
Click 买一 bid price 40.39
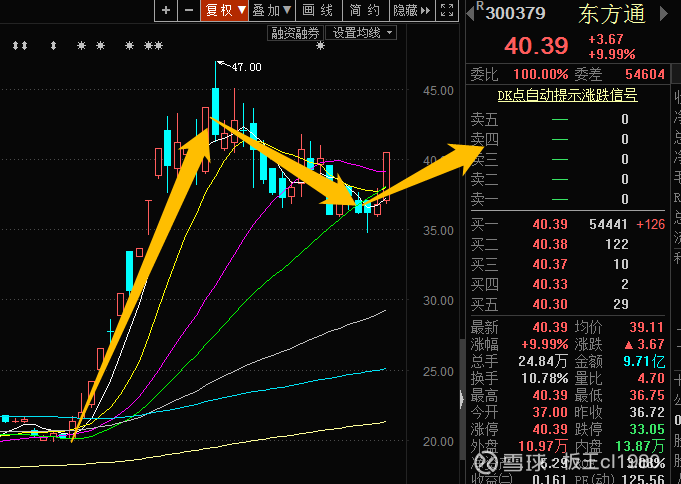tap(550, 224)
